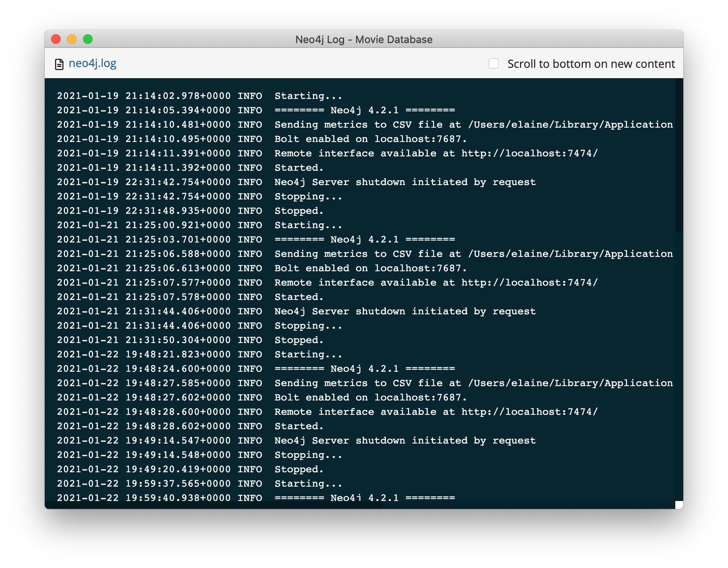
Task: Click the first Remote interface localhost:7474 URL line
Action: coord(327,153)
